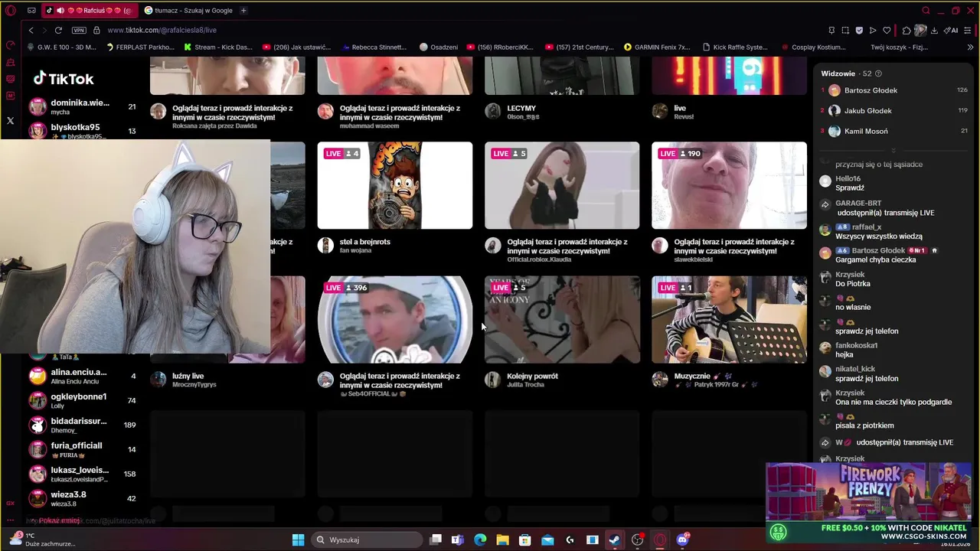Open the Widzowie help question-mark icon
Viewport: 980px width, 551px height.
point(878,73)
